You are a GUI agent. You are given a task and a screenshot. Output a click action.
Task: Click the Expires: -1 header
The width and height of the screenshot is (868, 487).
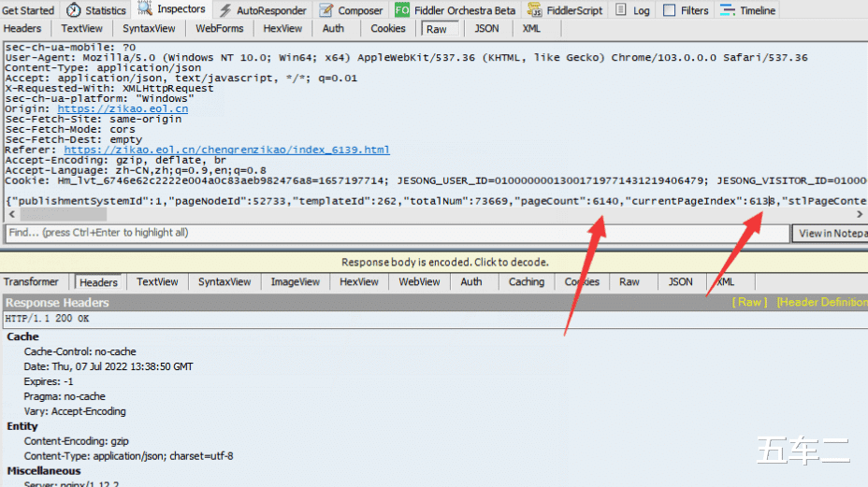(48, 381)
